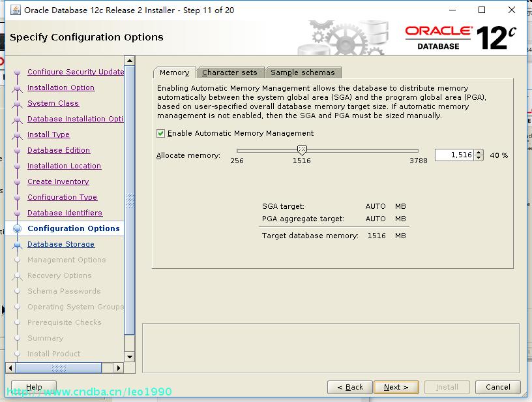Go to Installation Location step
Screen dimensions: 532x402
pyautogui.click(x=64, y=166)
